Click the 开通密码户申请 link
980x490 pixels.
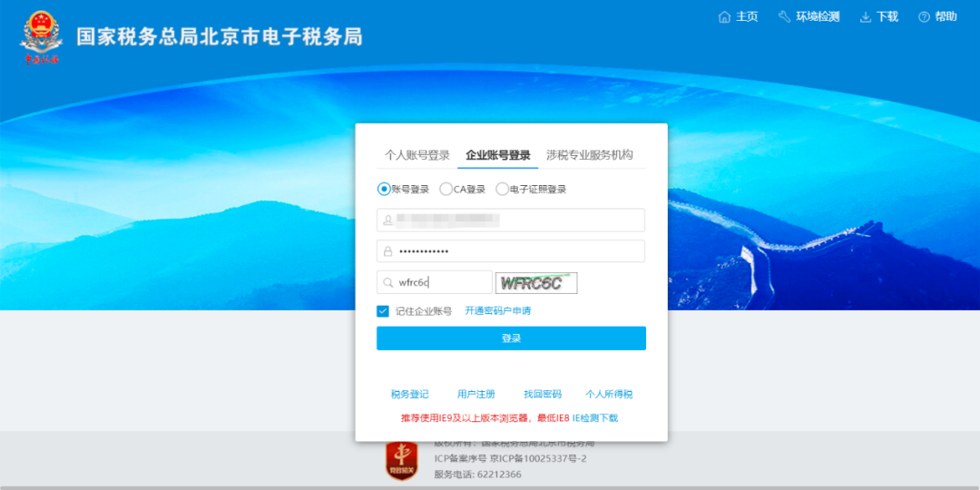498,311
